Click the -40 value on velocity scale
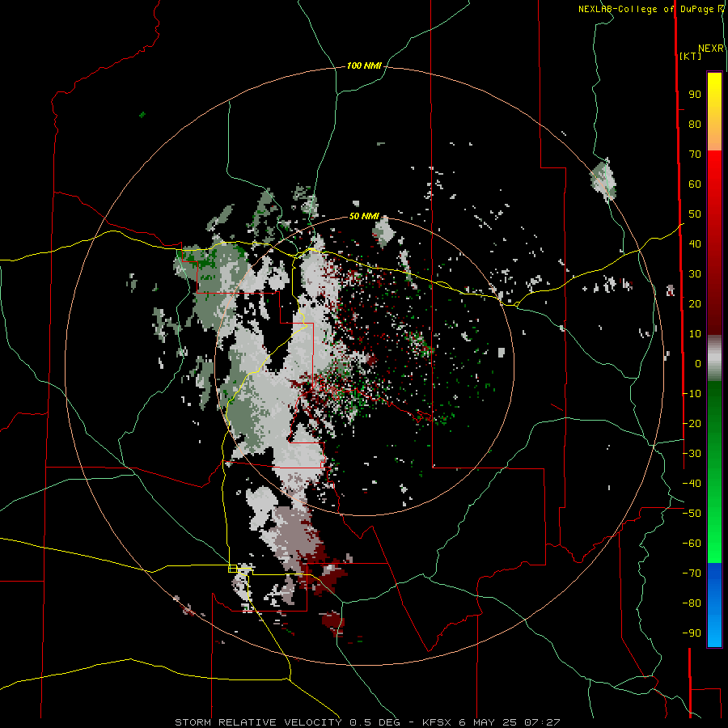The image size is (728, 728). [692, 484]
